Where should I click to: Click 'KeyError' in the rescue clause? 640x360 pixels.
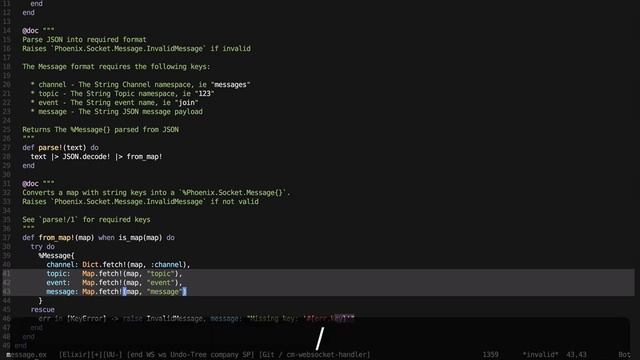pos(87,318)
